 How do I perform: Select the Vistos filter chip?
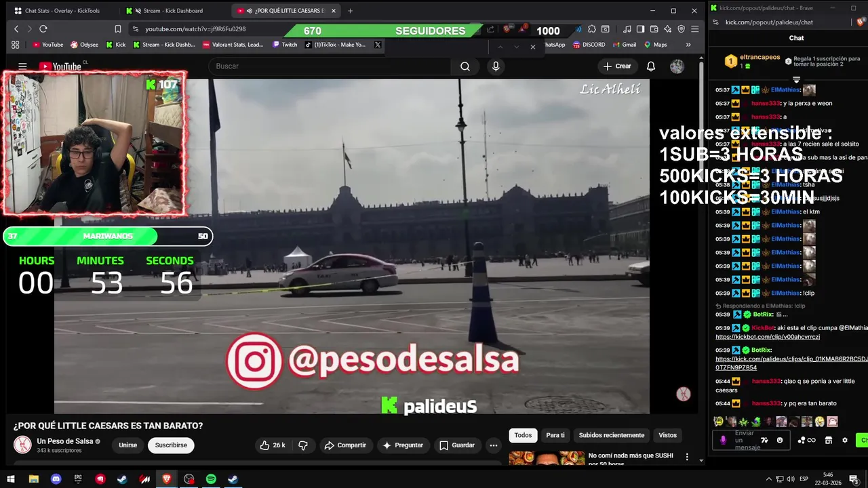(x=668, y=435)
